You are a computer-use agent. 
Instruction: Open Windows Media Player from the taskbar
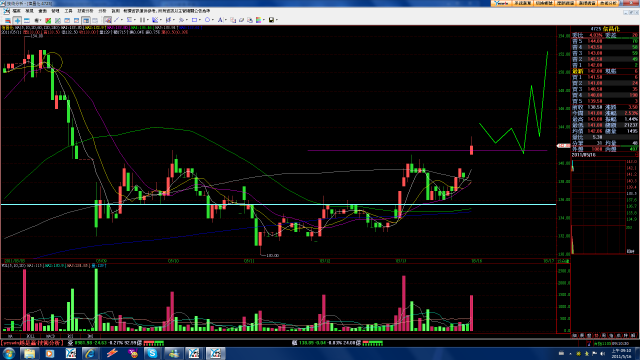50,353
